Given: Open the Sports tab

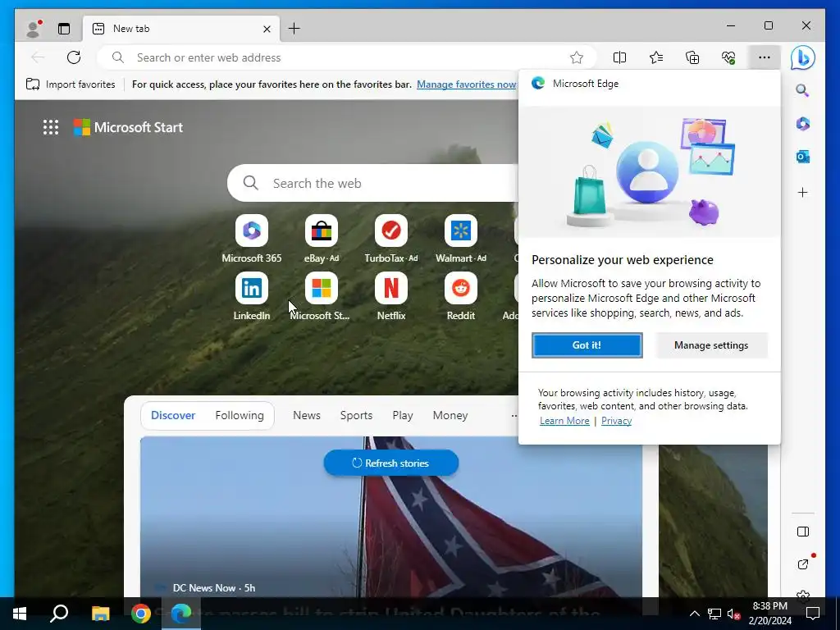Looking at the screenshot, I should click(x=356, y=415).
